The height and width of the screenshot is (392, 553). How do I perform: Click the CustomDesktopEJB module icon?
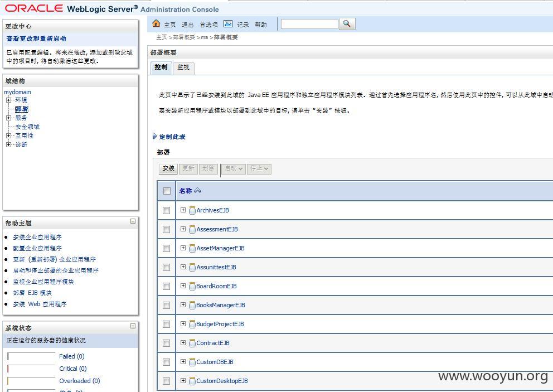pyautogui.click(x=192, y=381)
